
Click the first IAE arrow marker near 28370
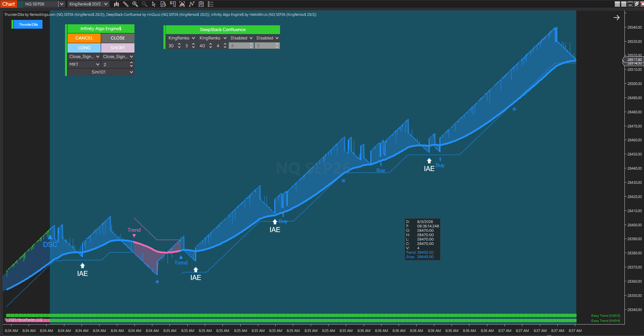pyautogui.click(x=83, y=266)
